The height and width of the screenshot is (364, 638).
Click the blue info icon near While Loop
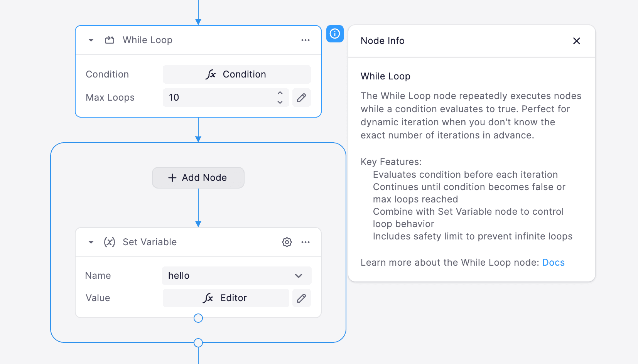[335, 34]
